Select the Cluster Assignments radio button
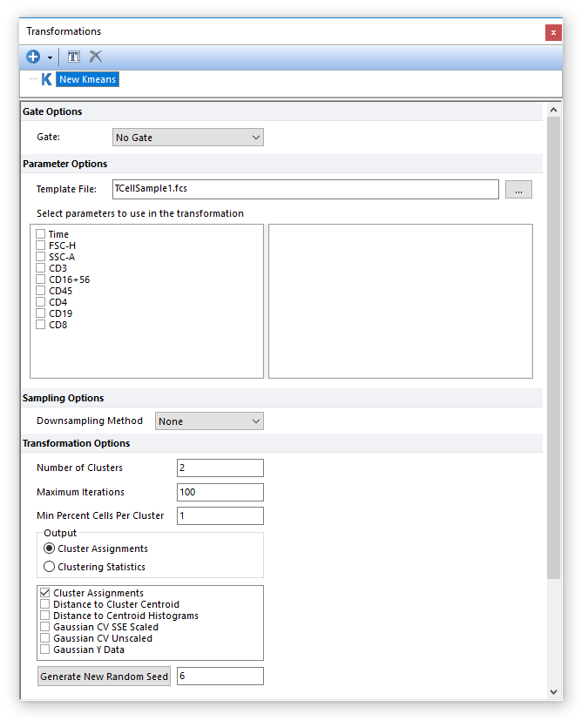588x727 pixels. [x=50, y=549]
